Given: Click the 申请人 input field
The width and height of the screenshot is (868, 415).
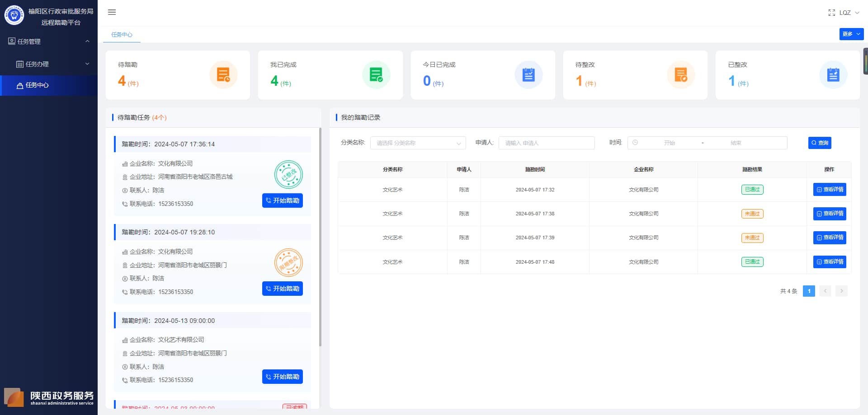Looking at the screenshot, I should (x=547, y=143).
